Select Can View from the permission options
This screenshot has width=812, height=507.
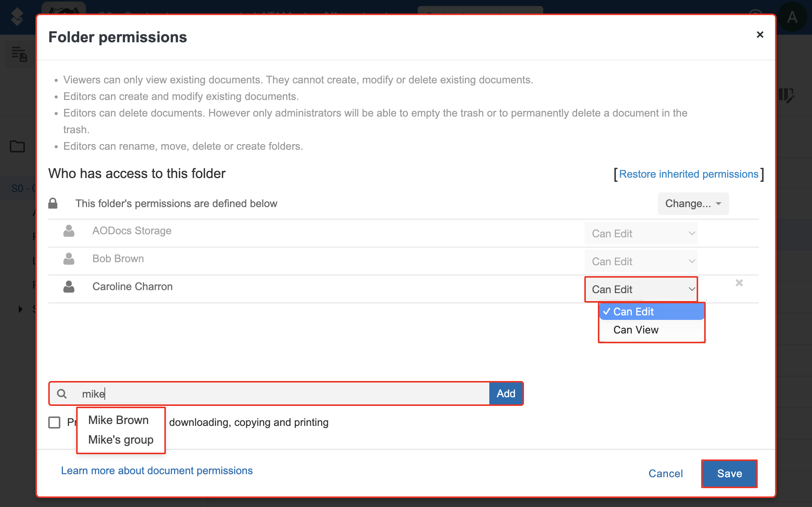[636, 330]
